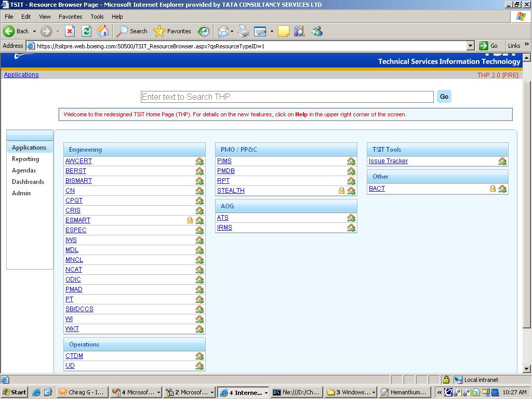This screenshot has width=532, height=399.
Task: Click the Chirag G taskbar item
Action: (82, 393)
